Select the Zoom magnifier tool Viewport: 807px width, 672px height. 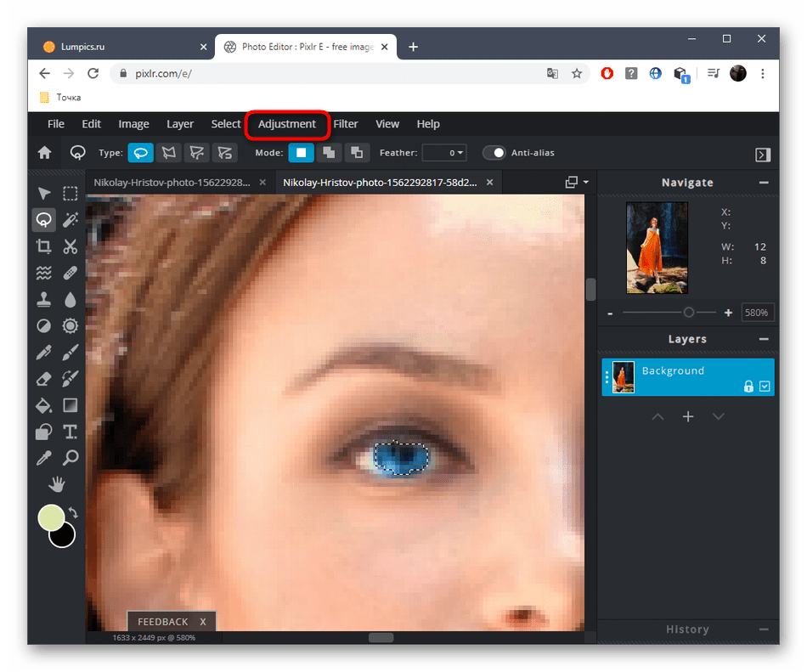(x=71, y=458)
